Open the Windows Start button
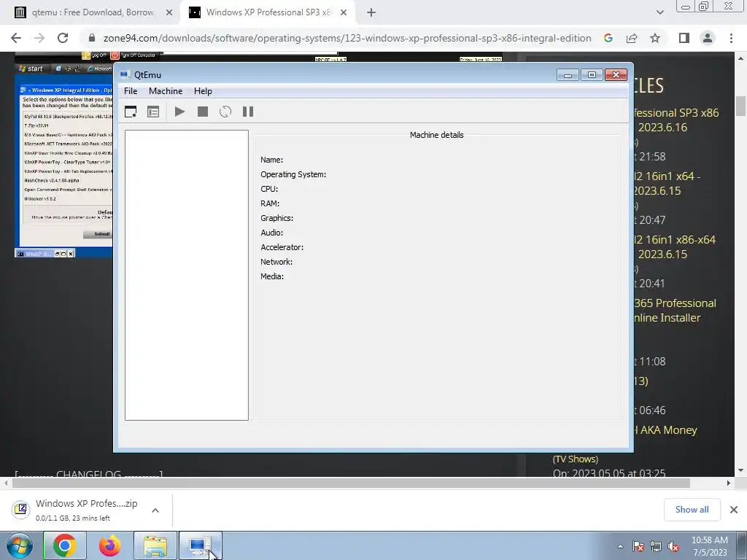The height and width of the screenshot is (560, 747). 19,545
